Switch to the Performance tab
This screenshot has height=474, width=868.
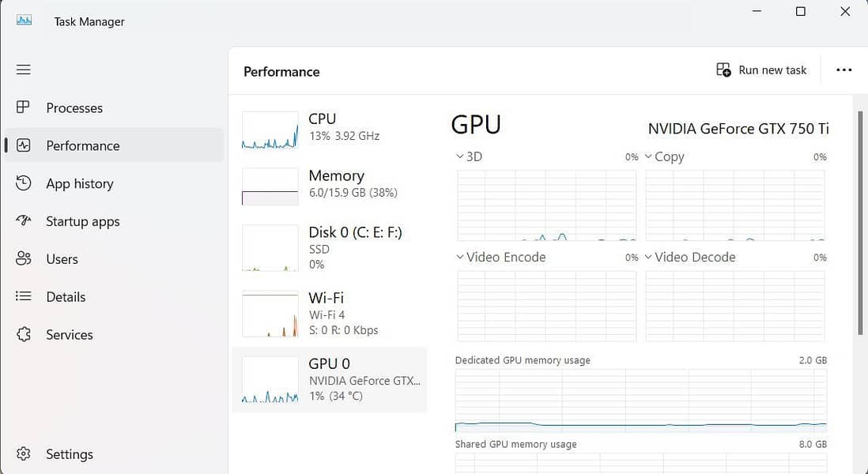(82, 145)
